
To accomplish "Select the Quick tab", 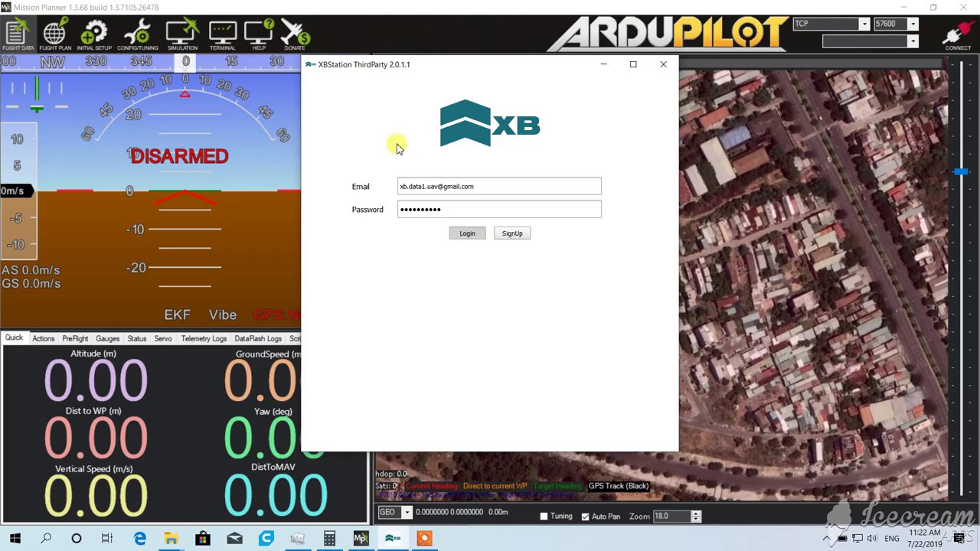I will 14,337.
